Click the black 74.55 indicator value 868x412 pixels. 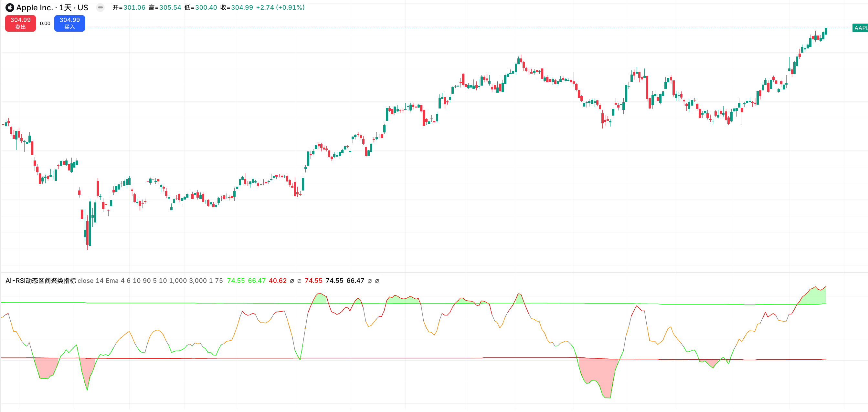pos(334,281)
